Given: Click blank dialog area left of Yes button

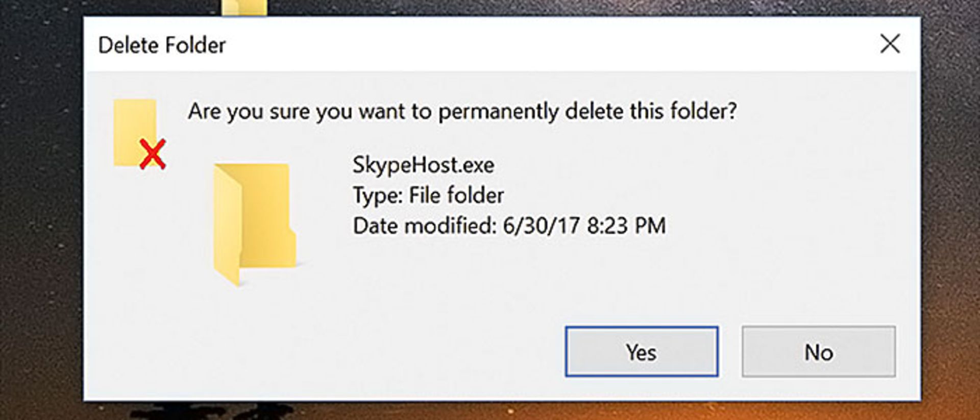Looking at the screenshot, I should tap(327, 352).
